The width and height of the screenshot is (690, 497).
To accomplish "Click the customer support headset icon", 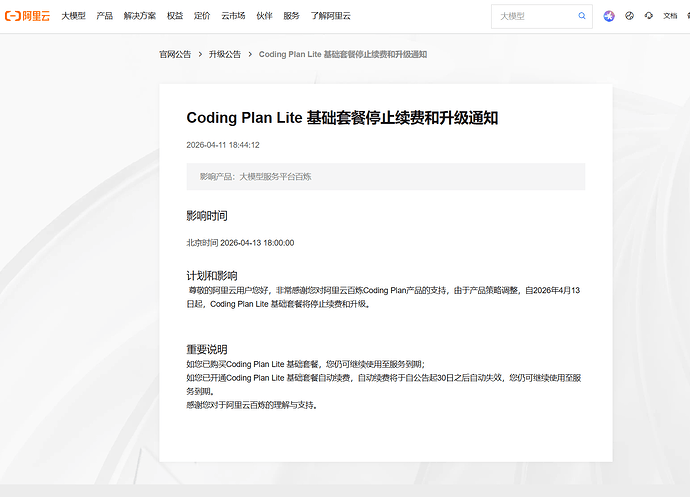I will (x=649, y=16).
